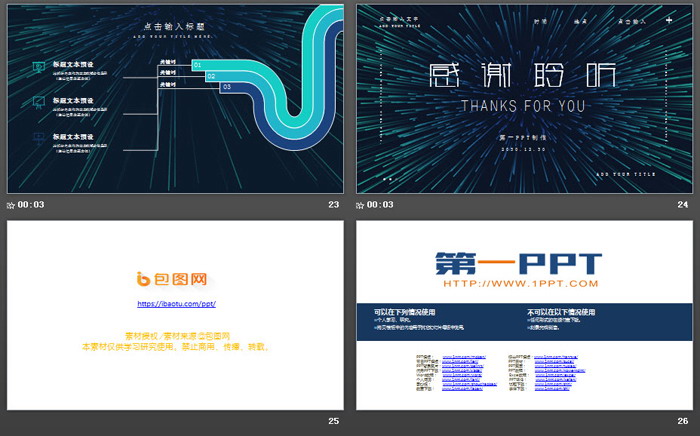Click the 03 ribbon label on slide 23
700x436 pixels.
click(x=227, y=87)
